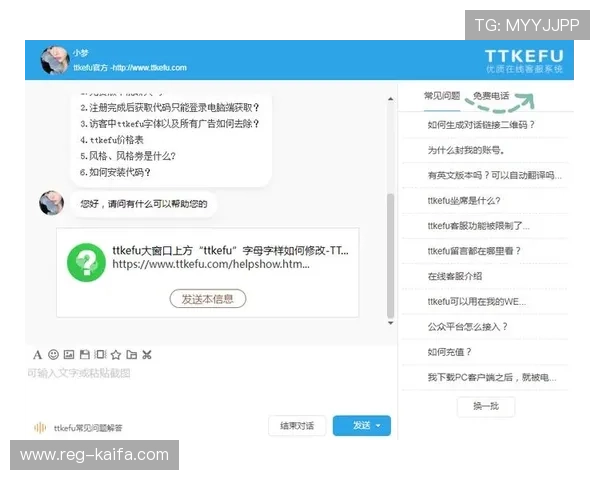Click the 发送本信息 button
The image size is (600, 480).
point(207,299)
